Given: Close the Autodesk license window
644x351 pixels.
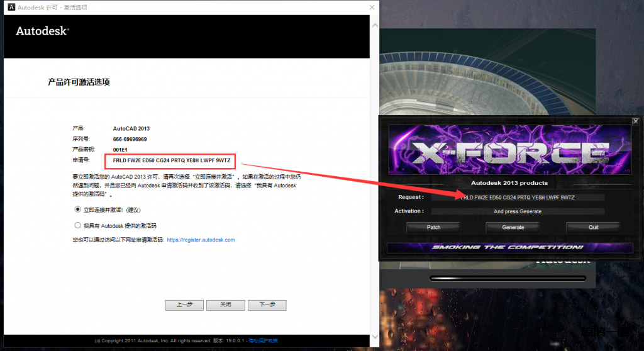Looking at the screenshot, I should 371,8.
